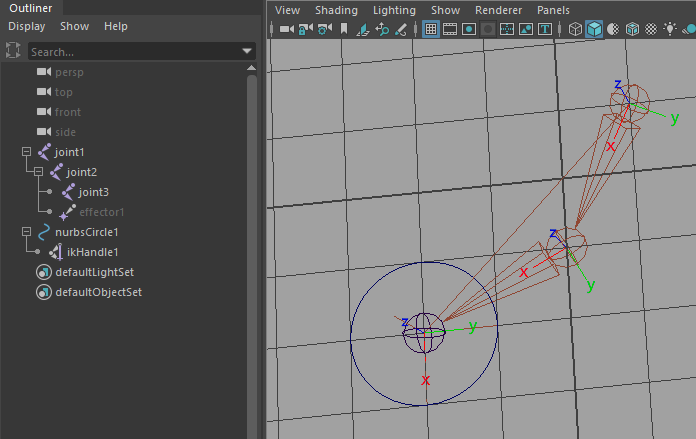
Task: Click the persp camera icon
Action: point(44,71)
